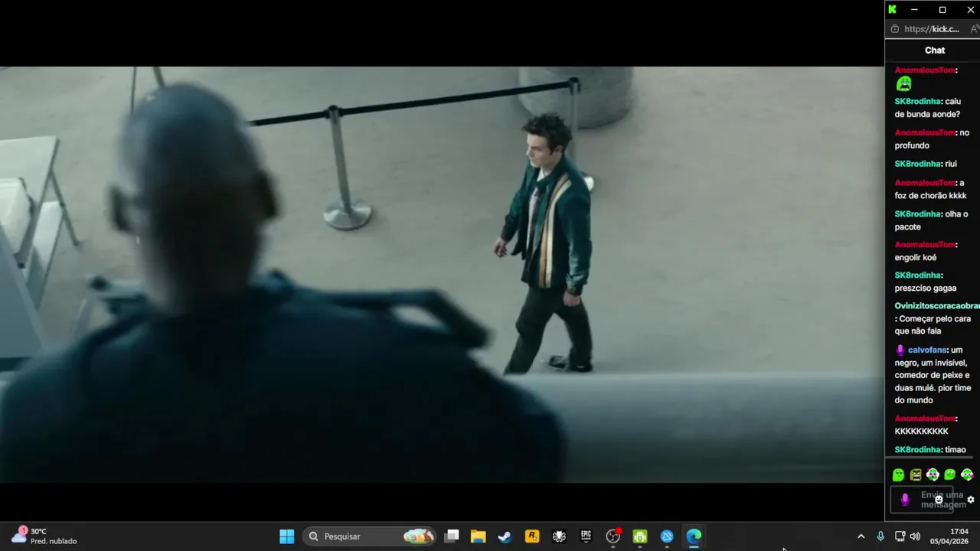
Task: Switch to OBS Studio in the taskbar
Action: tap(613, 536)
